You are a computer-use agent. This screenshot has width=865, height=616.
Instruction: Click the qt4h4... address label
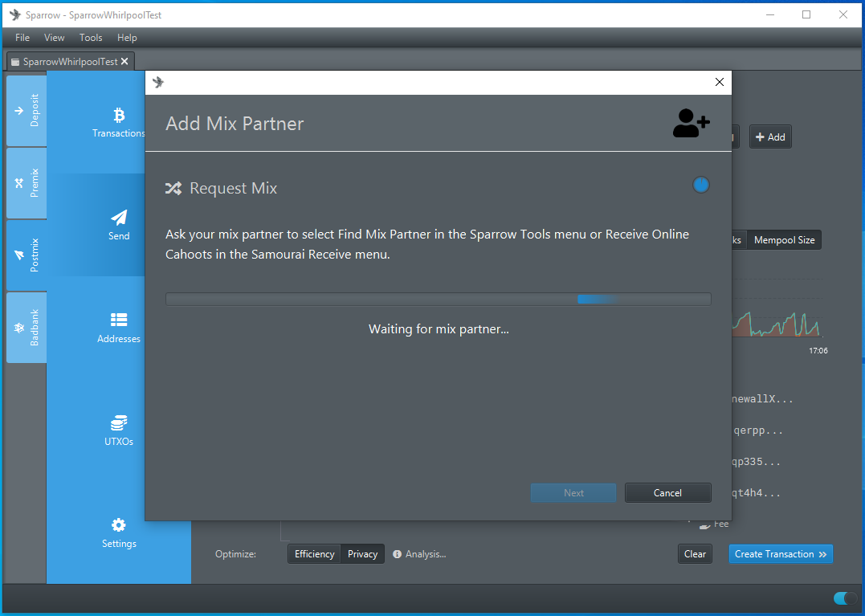click(757, 493)
